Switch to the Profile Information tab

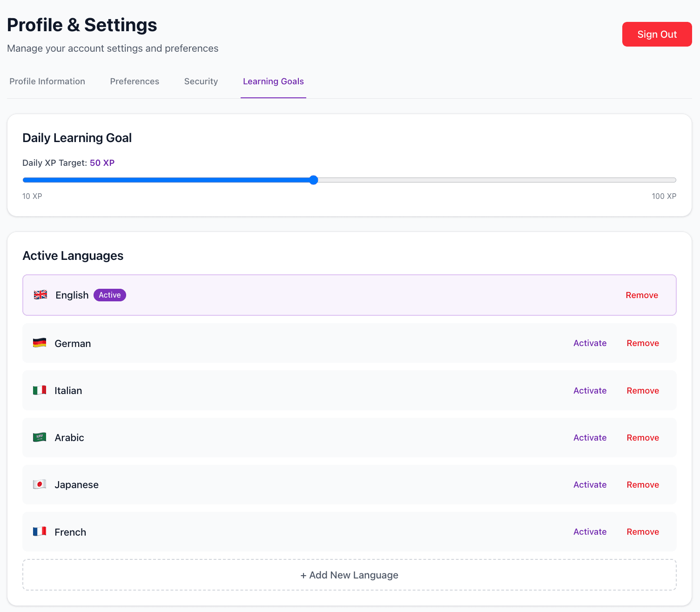point(47,81)
